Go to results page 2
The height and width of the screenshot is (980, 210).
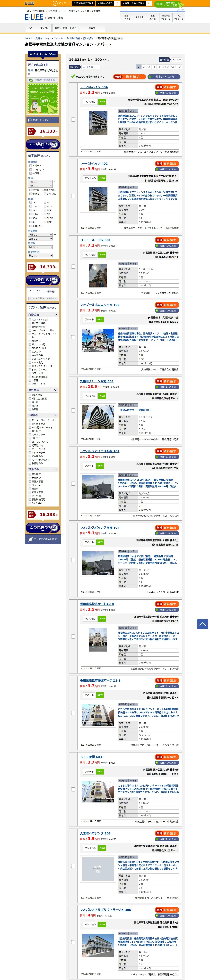[x=144, y=67]
